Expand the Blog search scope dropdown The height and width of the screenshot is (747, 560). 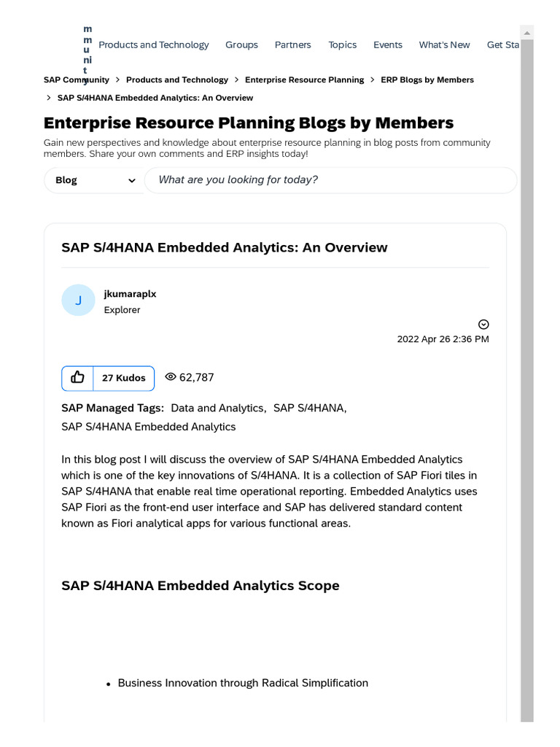pyautogui.click(x=95, y=180)
